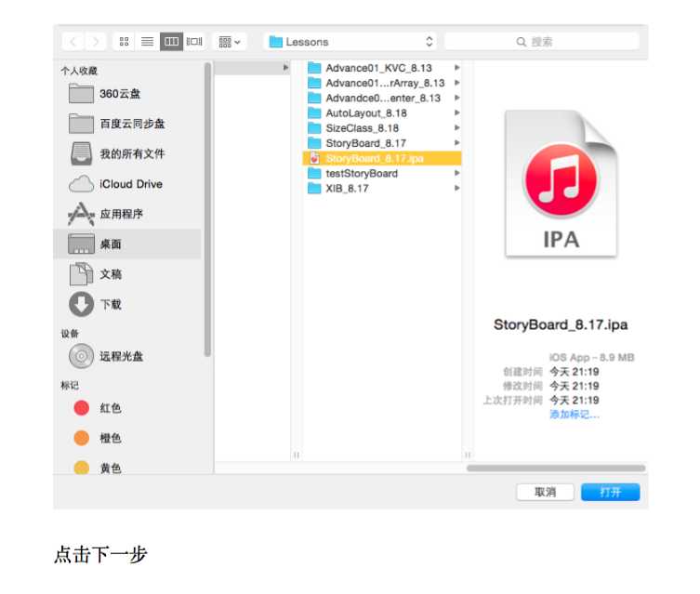The width and height of the screenshot is (700, 594).
Task: Click the horizontal scrollbar under the preview
Action: point(556,469)
